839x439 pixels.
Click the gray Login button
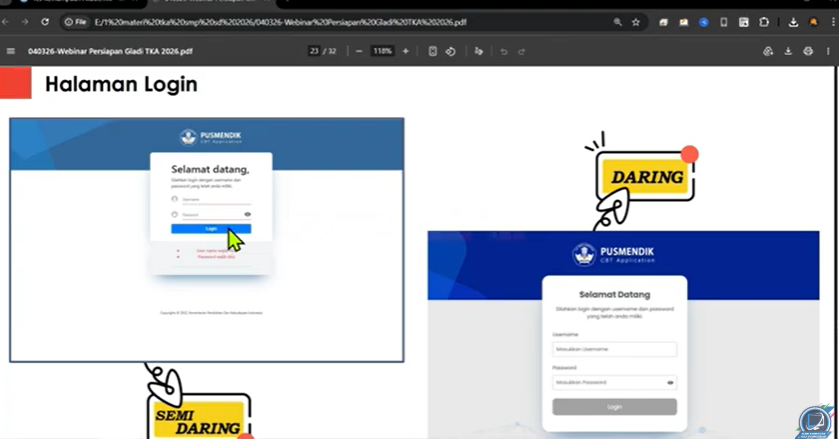(x=614, y=407)
